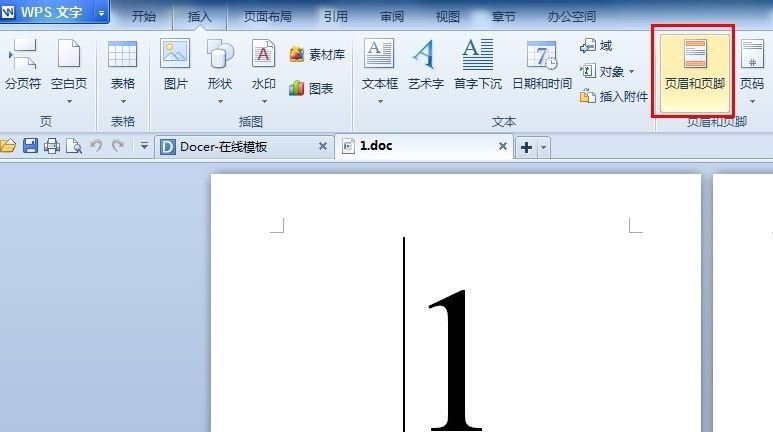Open the 视图 ribbon tab

coord(448,17)
